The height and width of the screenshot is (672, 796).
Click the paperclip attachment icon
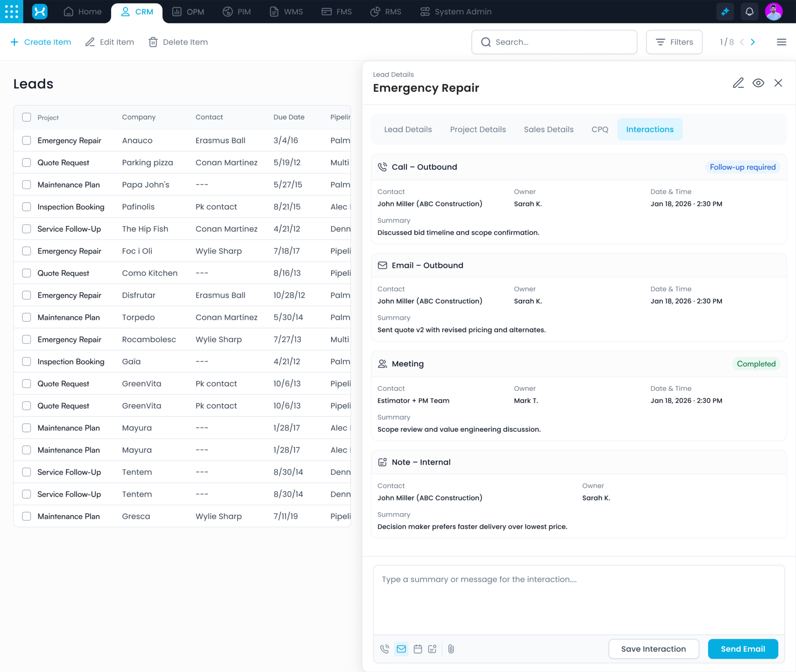click(x=451, y=649)
